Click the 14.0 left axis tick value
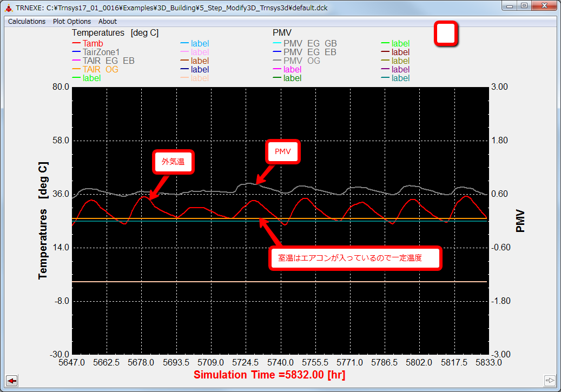Viewport: 561px width, 392px height. point(61,248)
